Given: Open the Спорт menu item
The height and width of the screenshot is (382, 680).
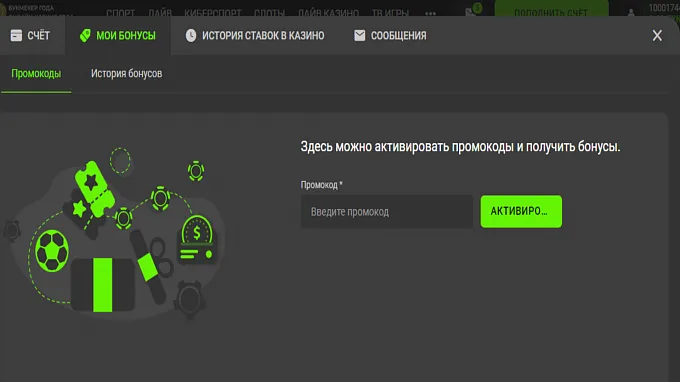Looking at the screenshot, I should tap(121, 12).
